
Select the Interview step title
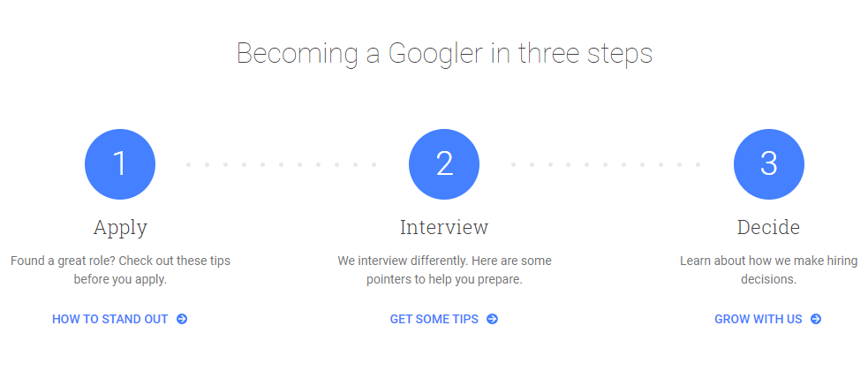[444, 227]
